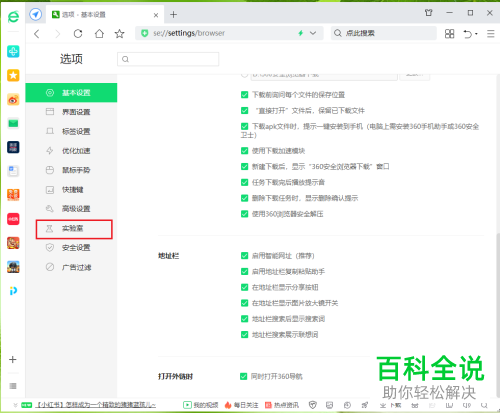Toggle 任务下载完后播放提示音 checkbox
The height and width of the screenshot is (413, 500).
click(x=244, y=182)
